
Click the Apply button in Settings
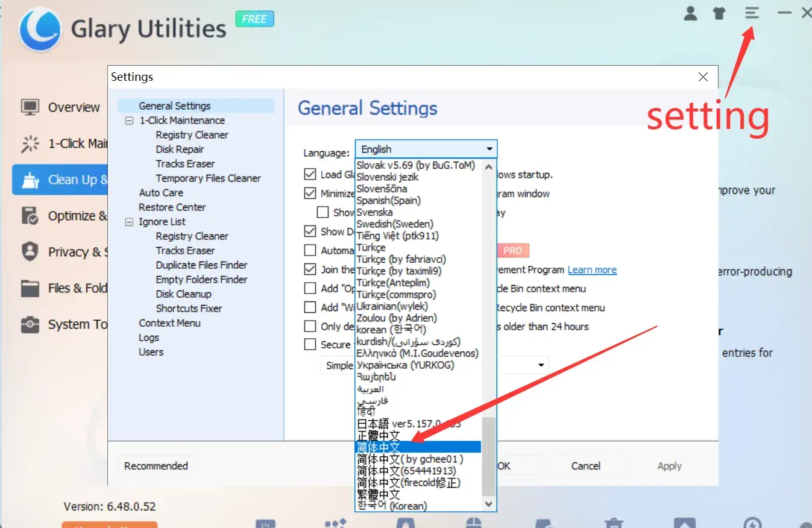[x=669, y=466]
